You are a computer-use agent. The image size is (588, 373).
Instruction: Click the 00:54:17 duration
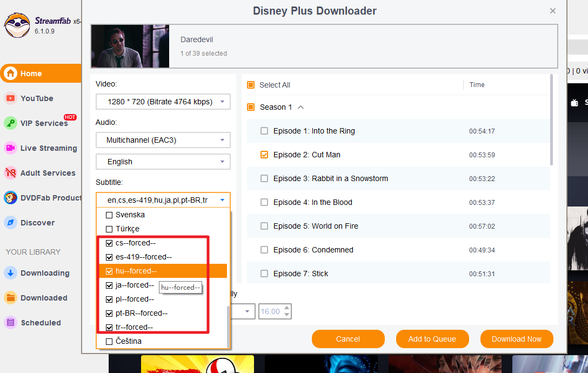482,131
